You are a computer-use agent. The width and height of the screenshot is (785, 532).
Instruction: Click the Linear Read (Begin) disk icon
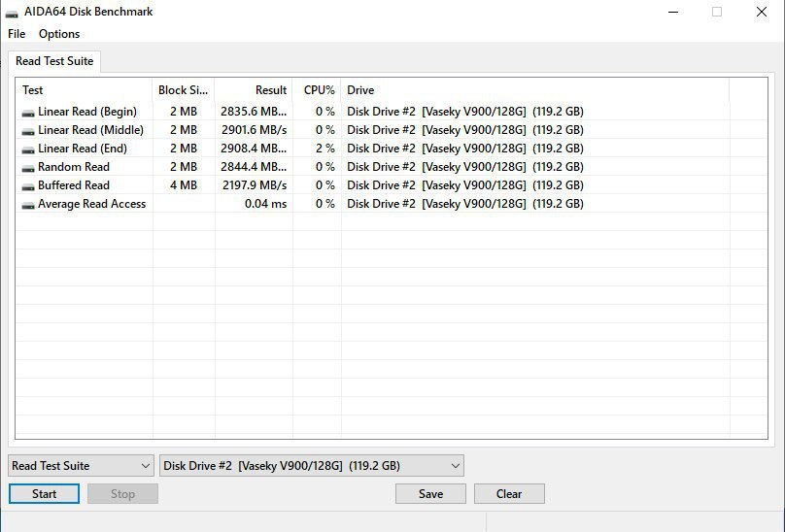point(28,114)
